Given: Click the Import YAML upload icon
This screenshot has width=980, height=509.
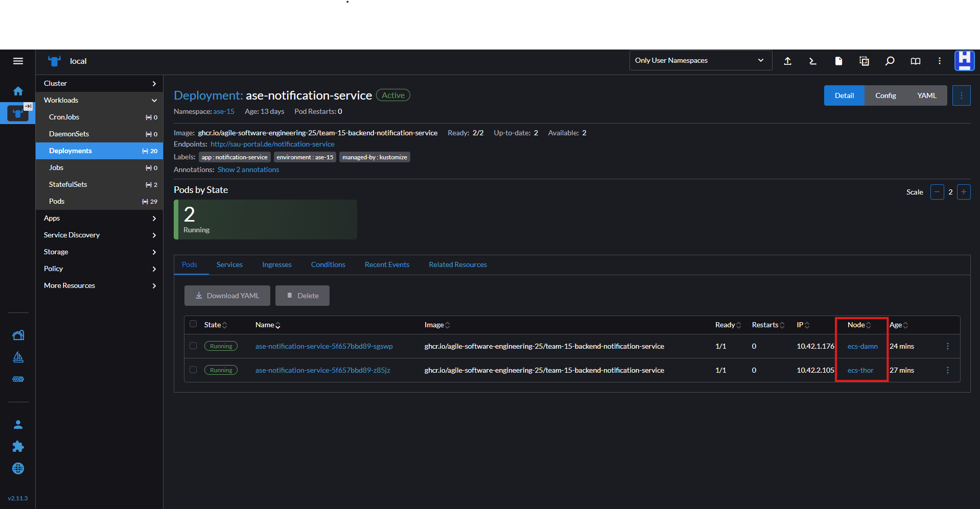Looking at the screenshot, I should (x=787, y=61).
